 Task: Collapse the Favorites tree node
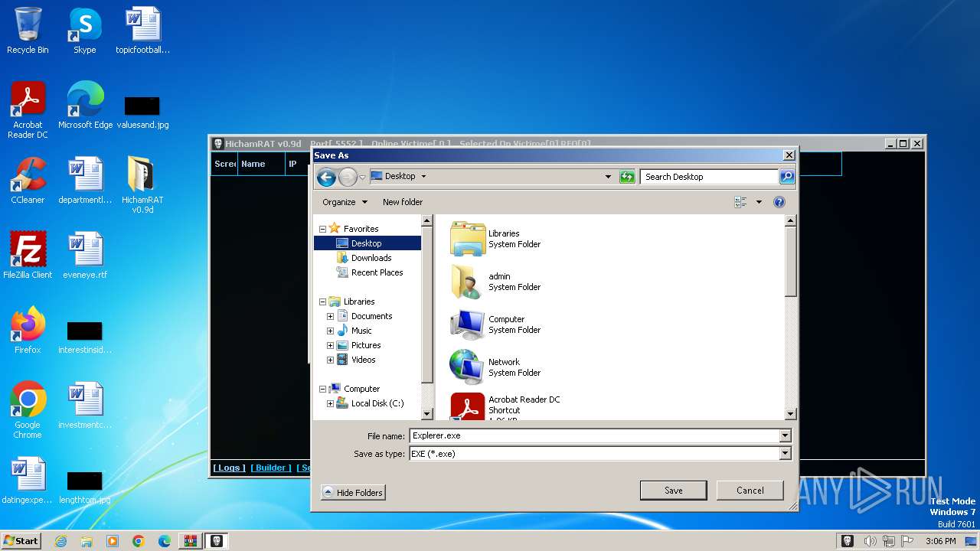point(322,229)
